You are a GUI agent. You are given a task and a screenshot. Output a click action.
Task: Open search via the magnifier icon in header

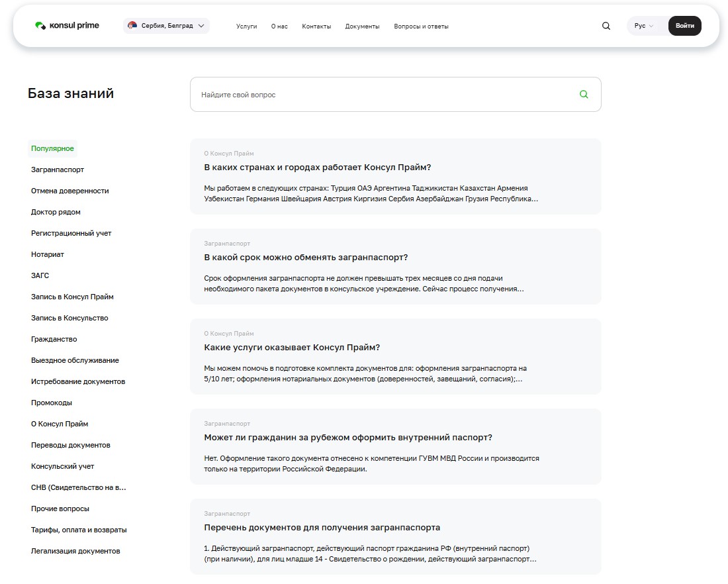[606, 26]
